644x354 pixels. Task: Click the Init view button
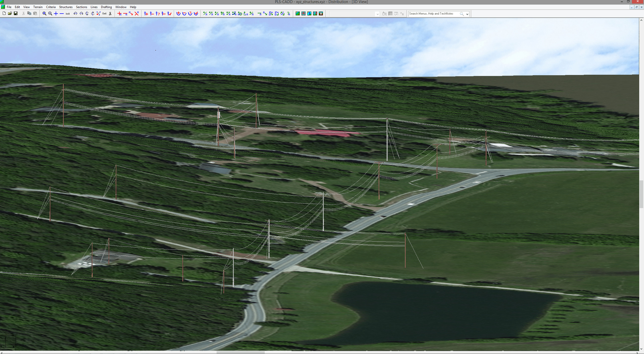pos(67,14)
